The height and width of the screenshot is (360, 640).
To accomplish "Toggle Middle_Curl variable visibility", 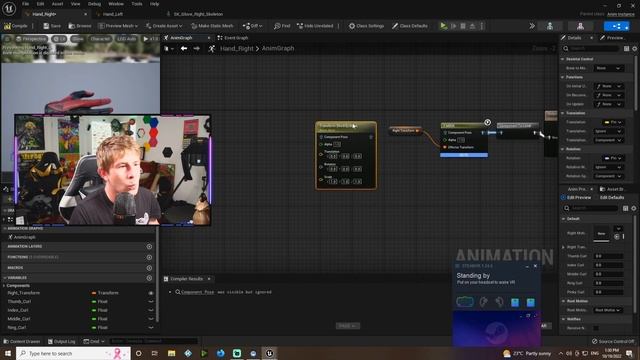I will point(151,319).
